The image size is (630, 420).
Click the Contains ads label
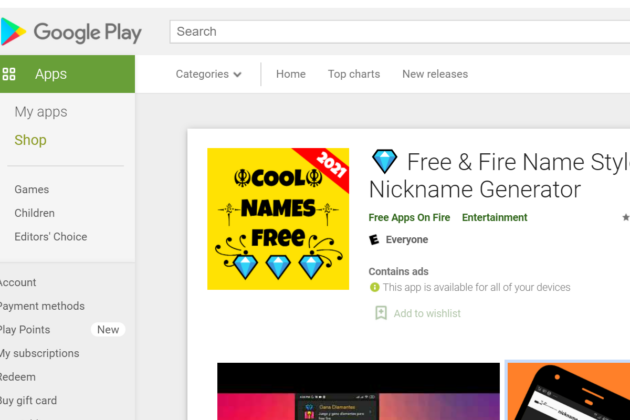[399, 272]
